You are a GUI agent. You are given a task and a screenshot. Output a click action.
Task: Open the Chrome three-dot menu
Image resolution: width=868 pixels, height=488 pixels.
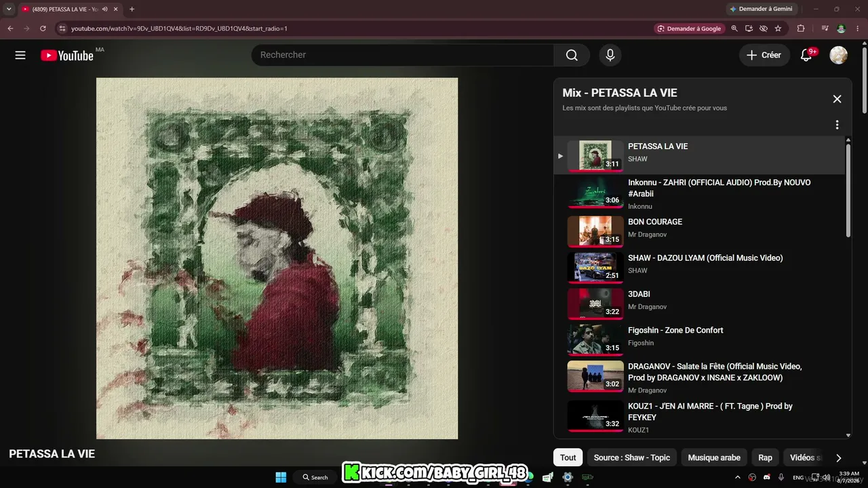858,28
